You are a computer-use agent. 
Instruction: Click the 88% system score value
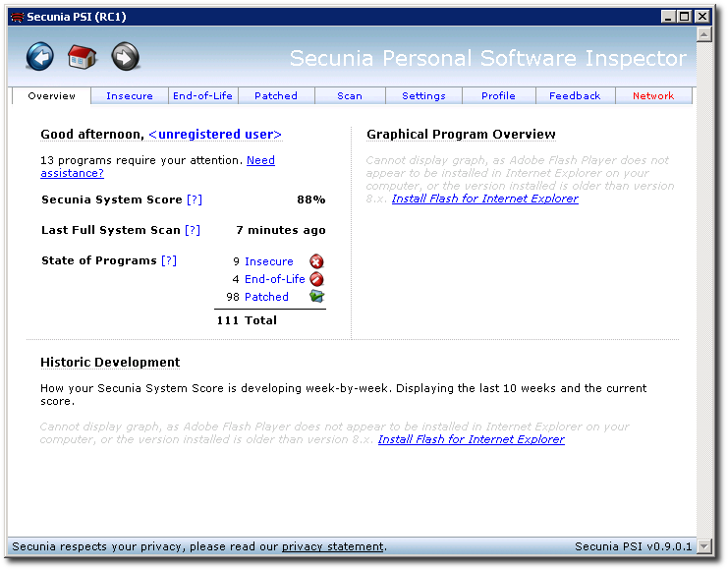coord(311,199)
